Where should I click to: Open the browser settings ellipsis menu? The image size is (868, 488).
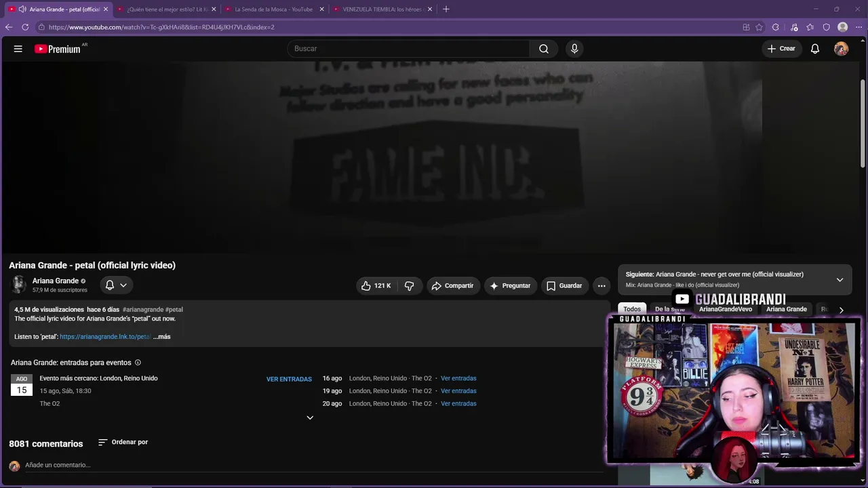click(x=859, y=27)
